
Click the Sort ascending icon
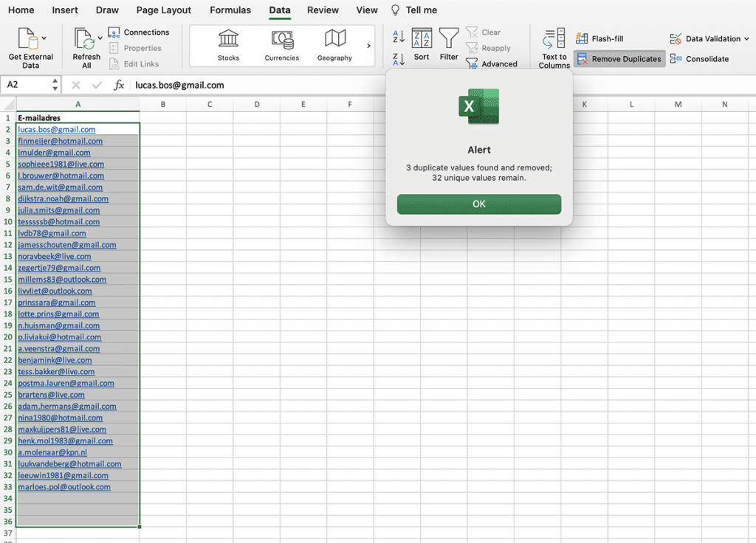(399, 36)
